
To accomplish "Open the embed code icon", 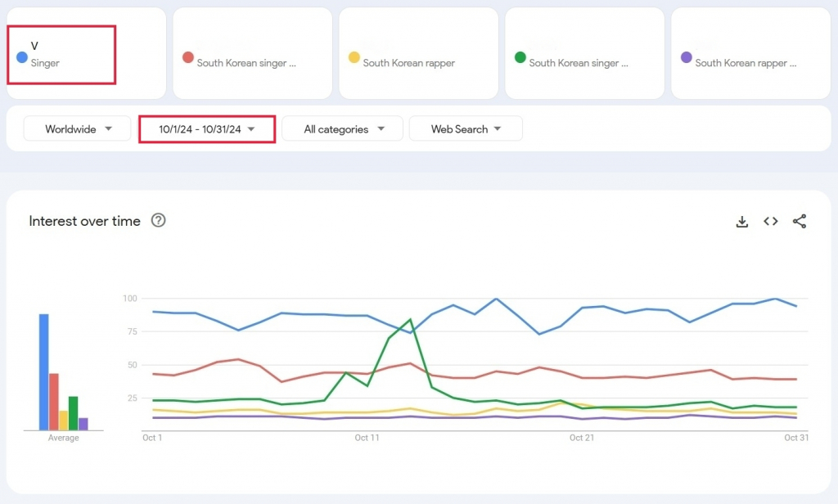I will (770, 222).
